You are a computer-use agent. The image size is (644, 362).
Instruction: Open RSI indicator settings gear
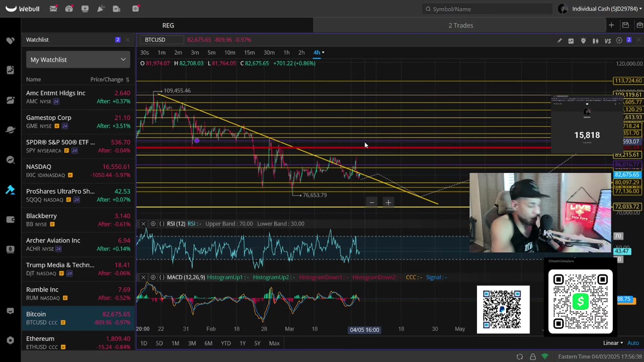pos(153,224)
